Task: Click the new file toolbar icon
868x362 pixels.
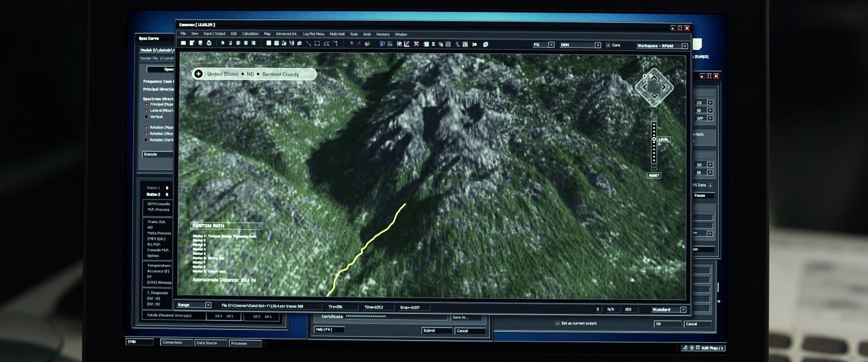Action: 183,43
